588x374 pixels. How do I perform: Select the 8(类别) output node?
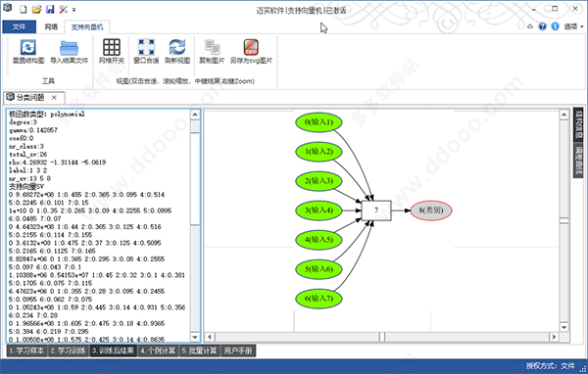coord(431,210)
